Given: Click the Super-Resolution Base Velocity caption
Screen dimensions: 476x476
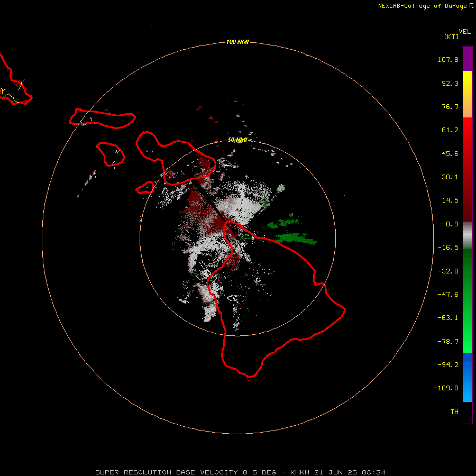Looking at the screenshot, I should [x=240, y=472].
